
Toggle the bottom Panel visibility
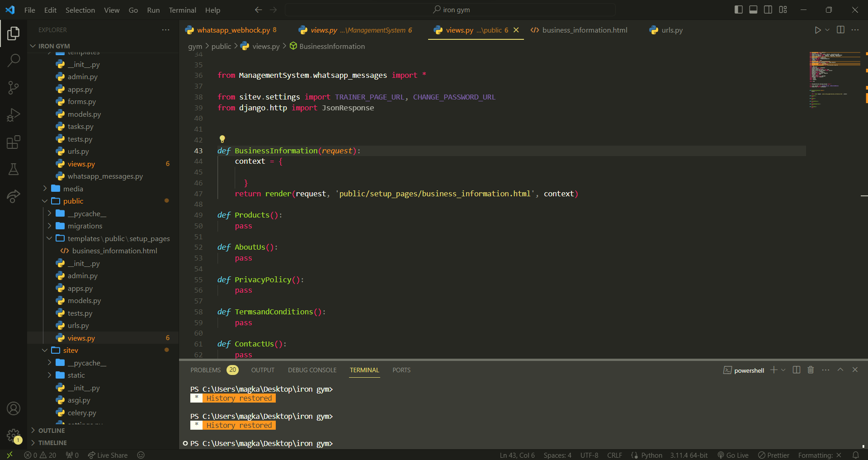coord(753,9)
